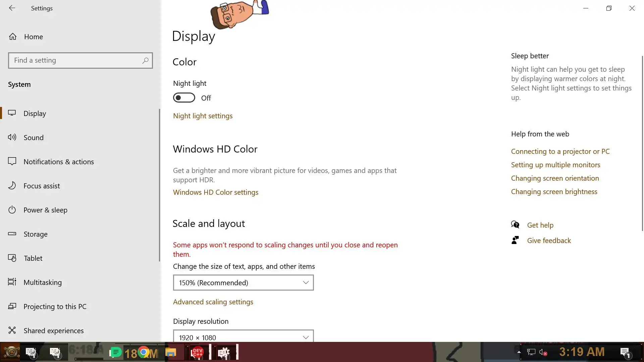Switch to the Storage settings page
Screen dimensions: 644x362
pyautogui.click(x=36, y=234)
